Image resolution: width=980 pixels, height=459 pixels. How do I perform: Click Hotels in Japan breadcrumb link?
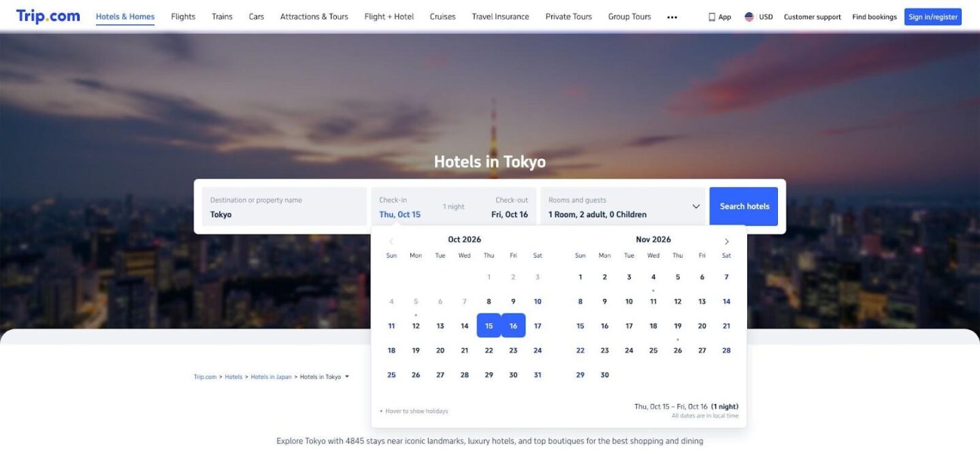click(x=271, y=377)
